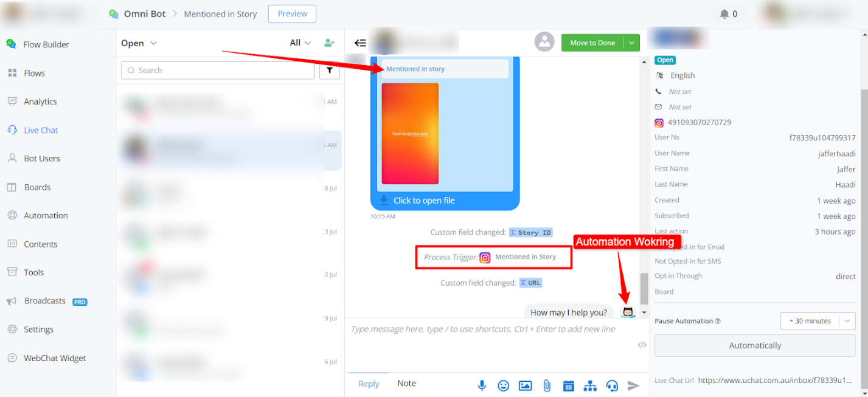Click the image upload icon

(525, 385)
